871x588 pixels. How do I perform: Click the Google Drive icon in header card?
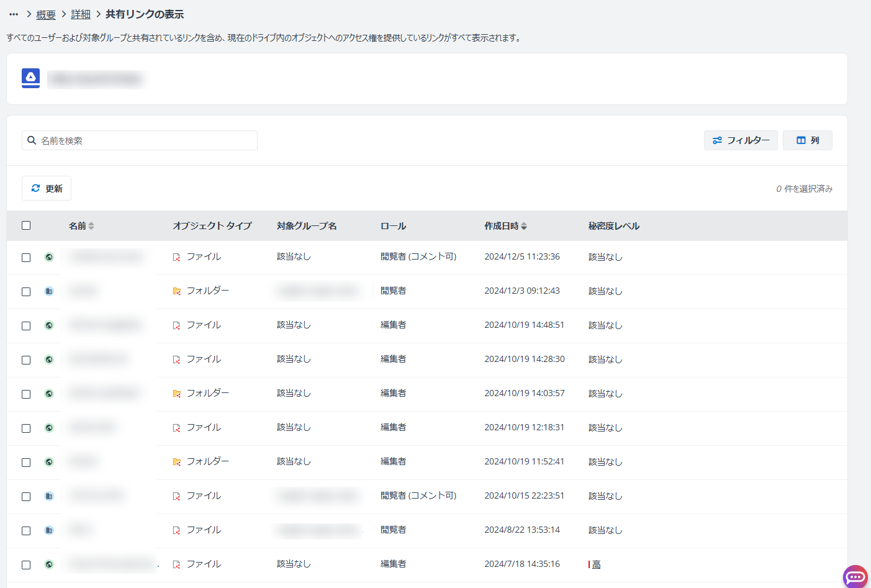30,78
